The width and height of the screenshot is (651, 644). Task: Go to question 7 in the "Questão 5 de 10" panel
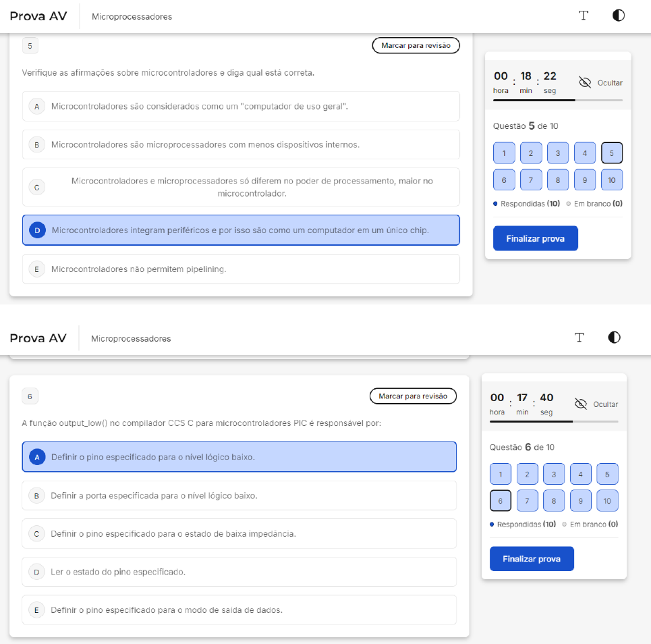[531, 180]
